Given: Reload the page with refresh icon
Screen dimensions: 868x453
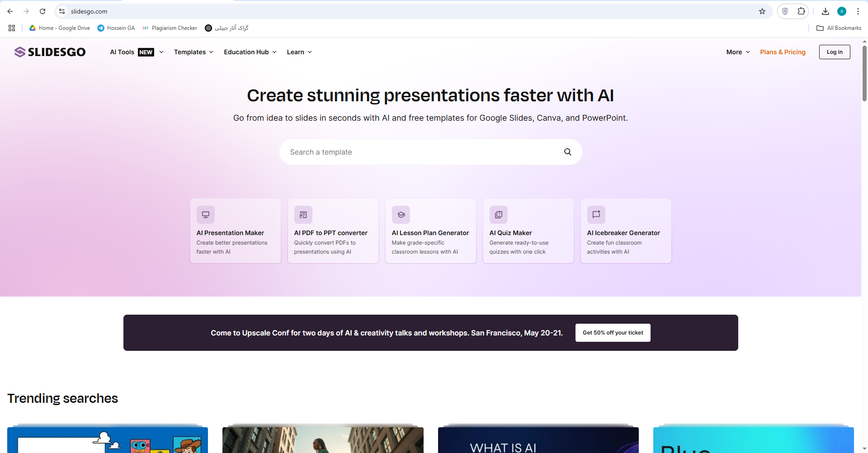Looking at the screenshot, I should click(x=42, y=11).
